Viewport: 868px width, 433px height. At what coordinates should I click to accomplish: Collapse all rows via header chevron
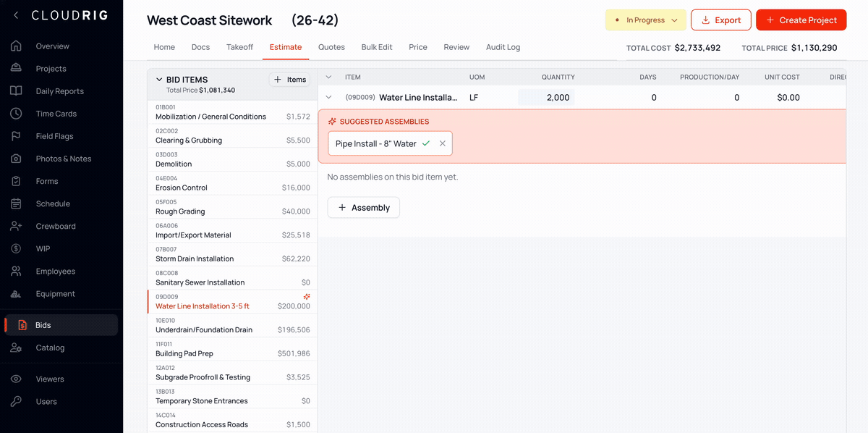[328, 77]
